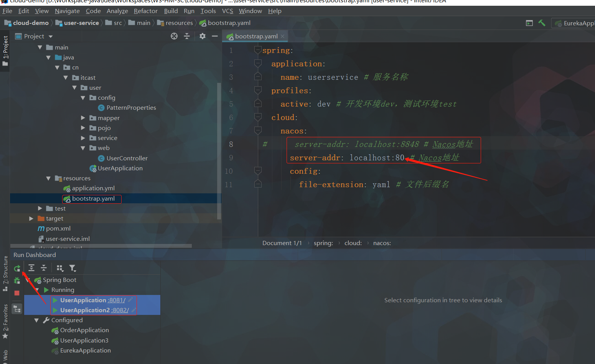Click edit pencil next to UserApplication2 :8082/

pyautogui.click(x=134, y=310)
